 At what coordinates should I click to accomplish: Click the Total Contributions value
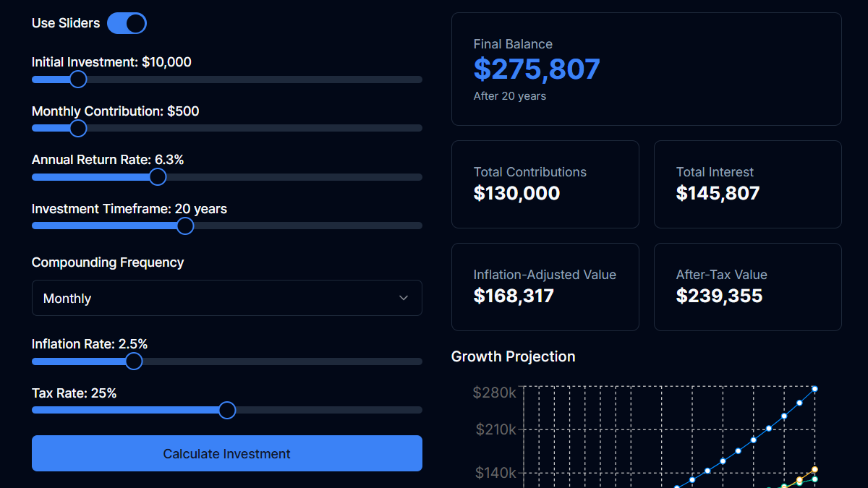pos(516,193)
